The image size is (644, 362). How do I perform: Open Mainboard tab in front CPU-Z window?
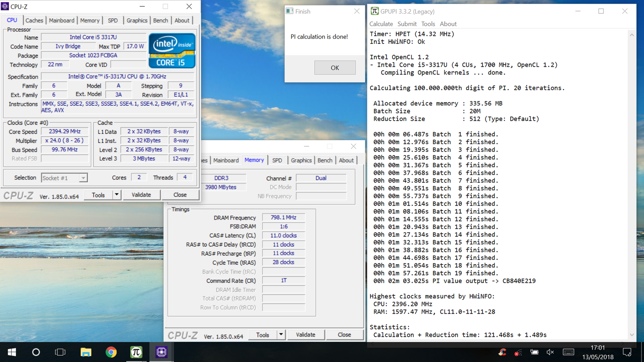tap(62, 20)
